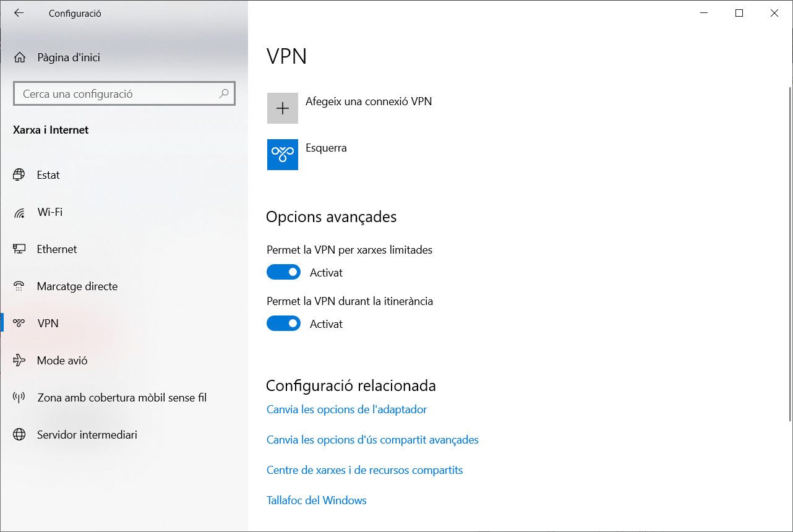The height and width of the screenshot is (532, 793).
Task: Switch to the VPN sidebar section
Action: 48,324
